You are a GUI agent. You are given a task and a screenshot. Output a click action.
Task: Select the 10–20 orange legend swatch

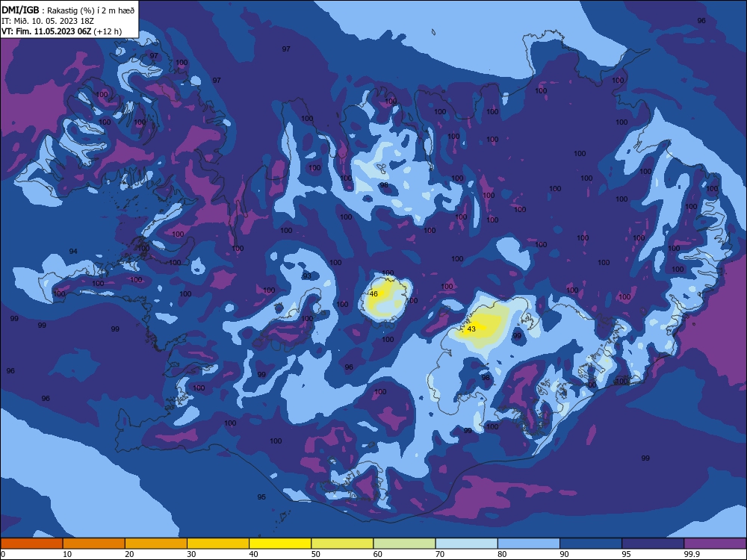(x=94, y=544)
